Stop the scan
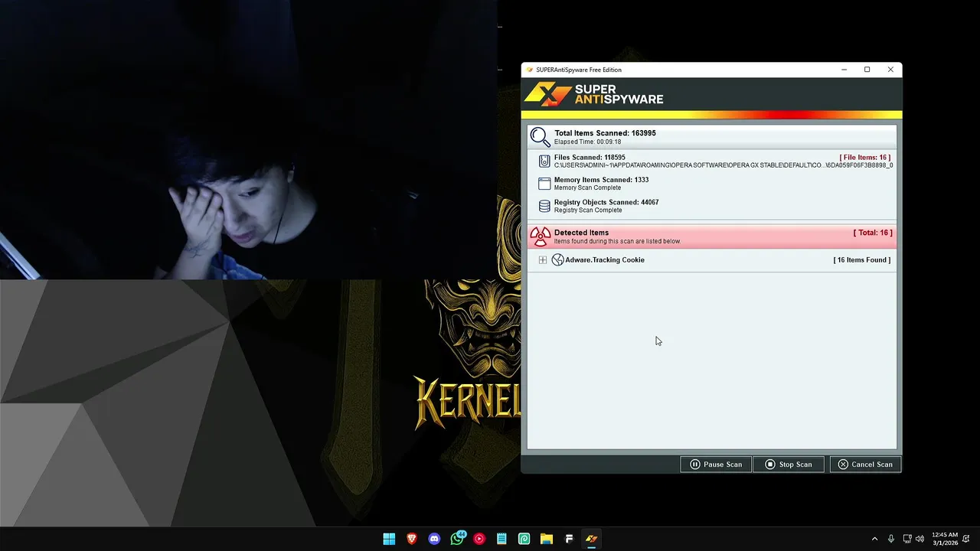The width and height of the screenshot is (980, 551). coord(789,465)
